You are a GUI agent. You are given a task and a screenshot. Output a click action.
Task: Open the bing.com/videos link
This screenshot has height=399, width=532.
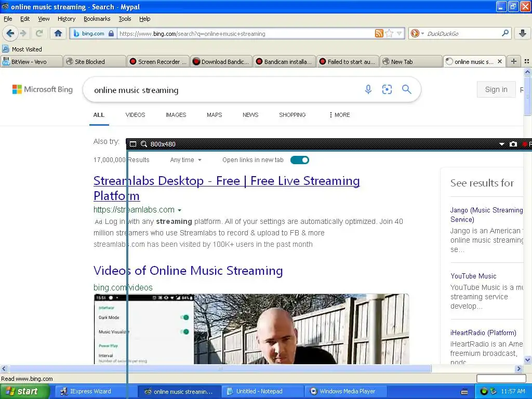tap(123, 287)
